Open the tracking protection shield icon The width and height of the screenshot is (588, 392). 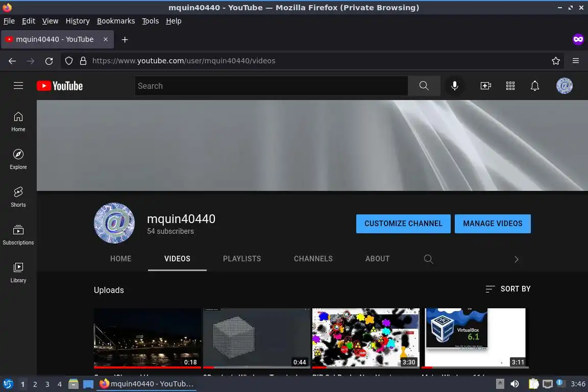pos(68,61)
